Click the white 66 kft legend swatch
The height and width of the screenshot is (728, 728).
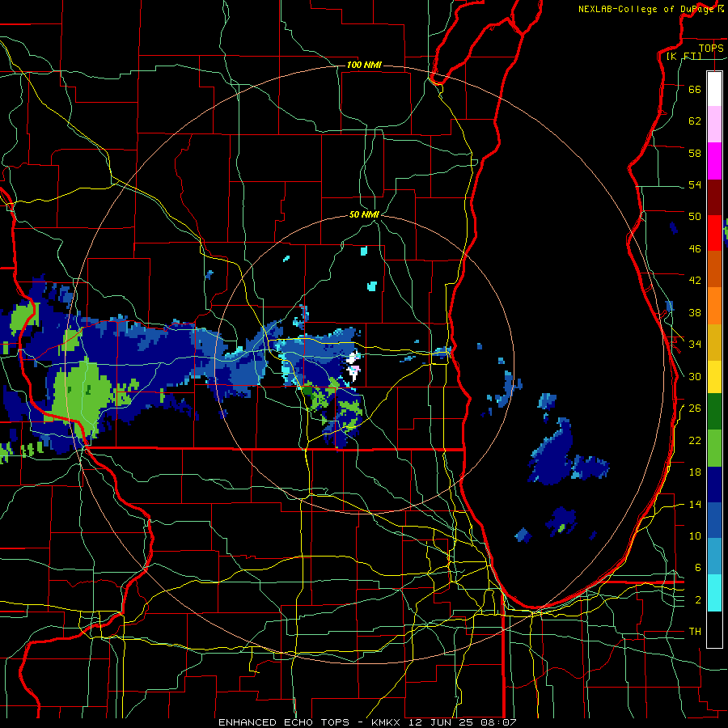pyautogui.click(x=714, y=89)
